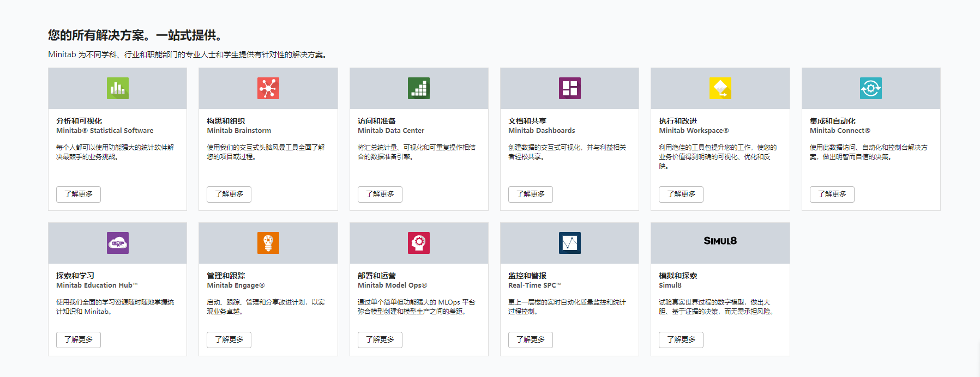Click the Minitab Education Hub™ subtitle
Screen dimensions: 980x377
pyautogui.click(x=97, y=285)
